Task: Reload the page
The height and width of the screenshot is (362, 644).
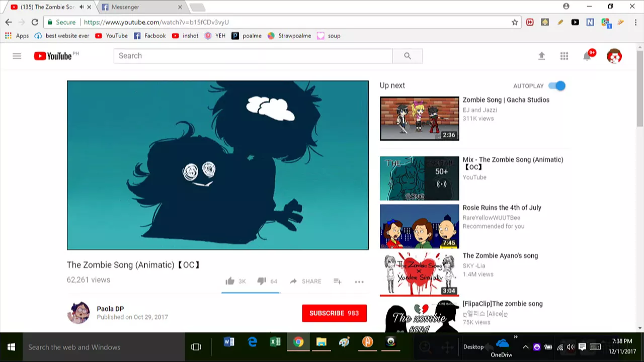Action: 35,22
